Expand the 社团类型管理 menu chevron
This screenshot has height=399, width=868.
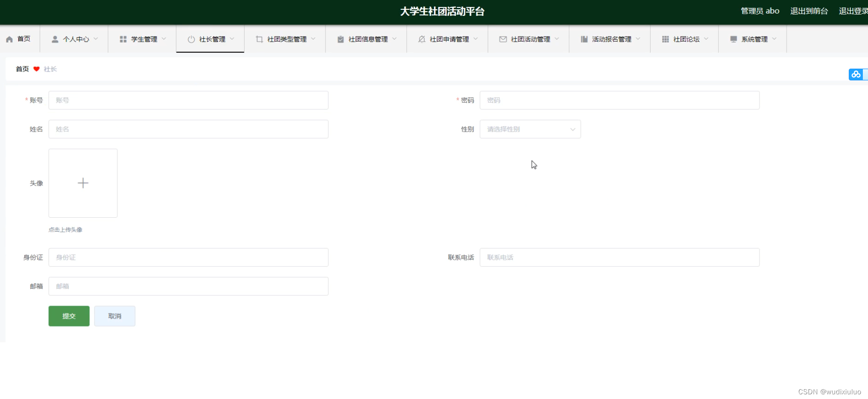coord(313,39)
